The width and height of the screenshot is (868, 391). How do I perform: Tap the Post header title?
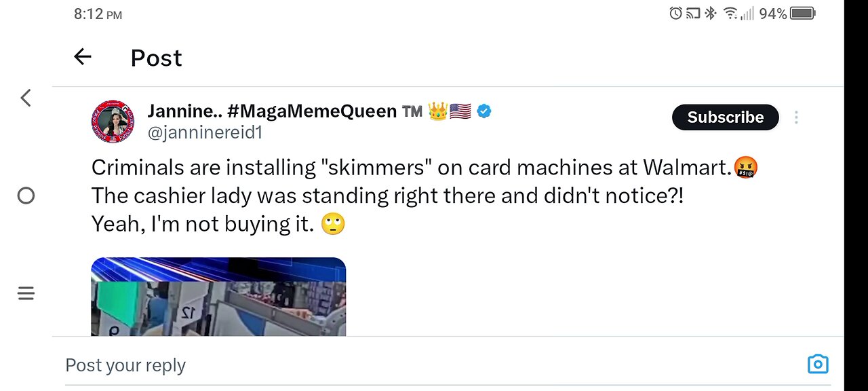click(156, 58)
